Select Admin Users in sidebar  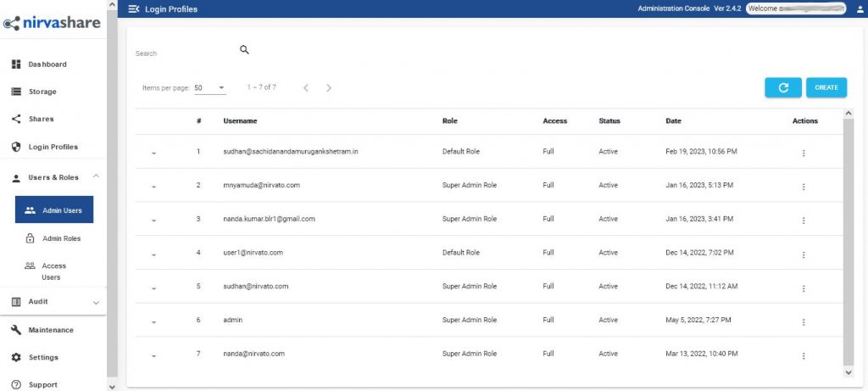coord(54,209)
